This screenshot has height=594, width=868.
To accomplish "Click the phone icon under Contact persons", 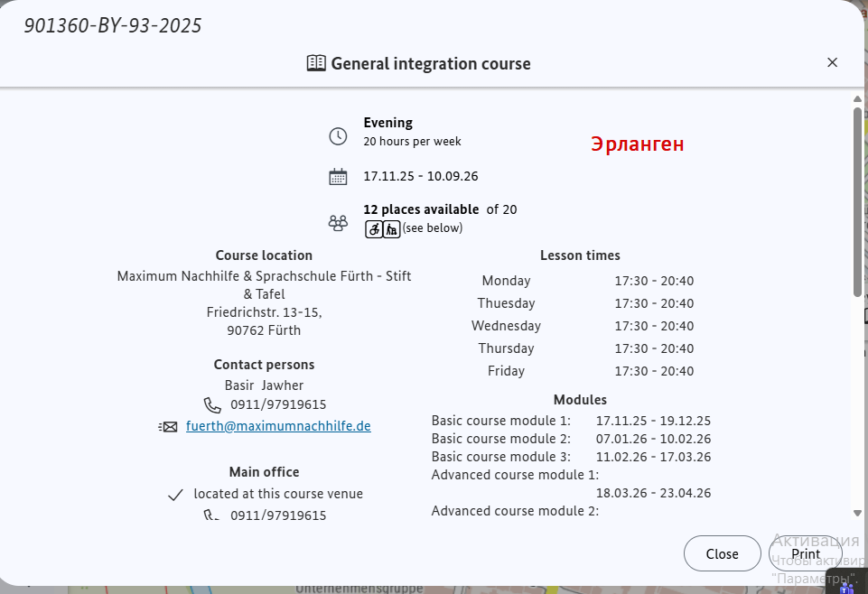I will [212, 405].
